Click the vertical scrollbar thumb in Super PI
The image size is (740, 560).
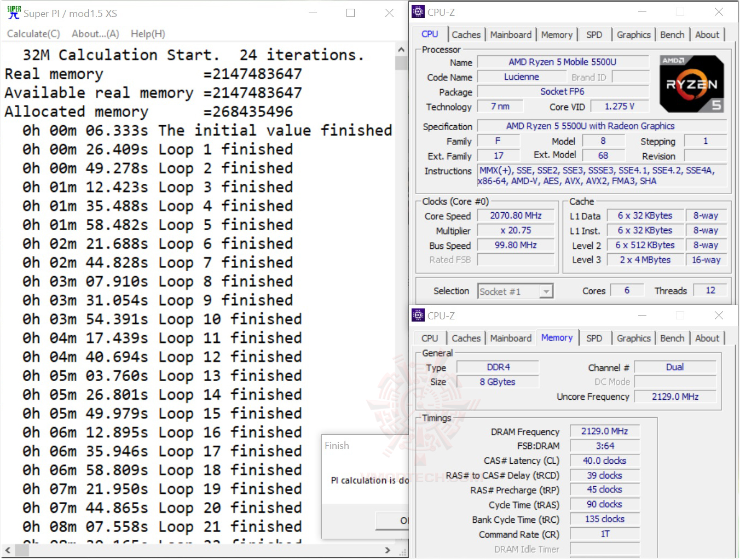401,63
